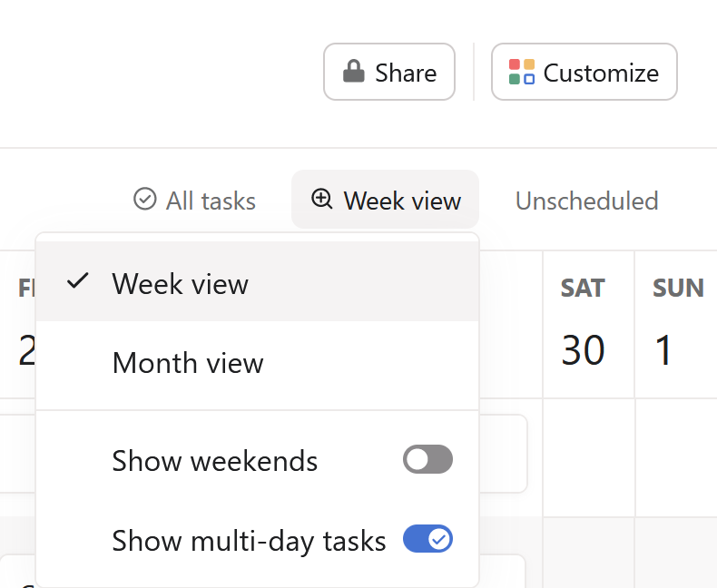Click the SUN 1 column header
Viewport: 717px width, 588px height.
676,324
